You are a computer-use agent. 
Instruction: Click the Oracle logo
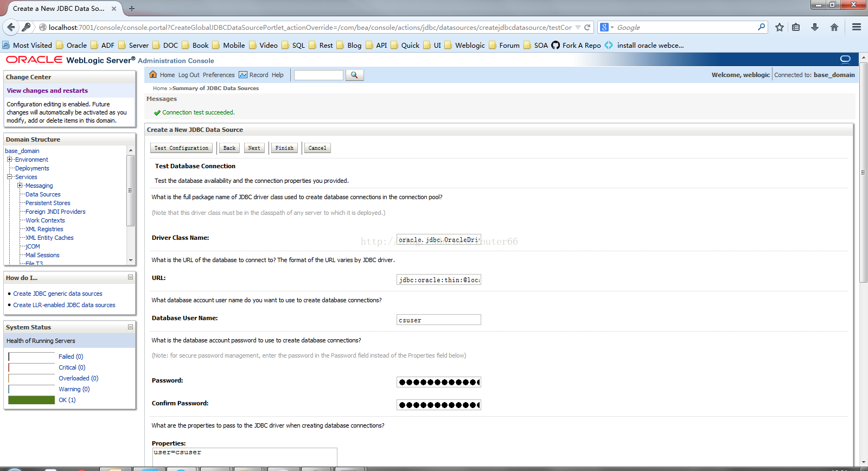(x=34, y=60)
